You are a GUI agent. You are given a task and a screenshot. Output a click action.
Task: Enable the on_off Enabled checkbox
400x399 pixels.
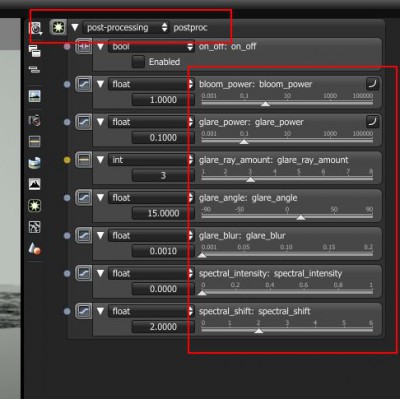coord(138,62)
